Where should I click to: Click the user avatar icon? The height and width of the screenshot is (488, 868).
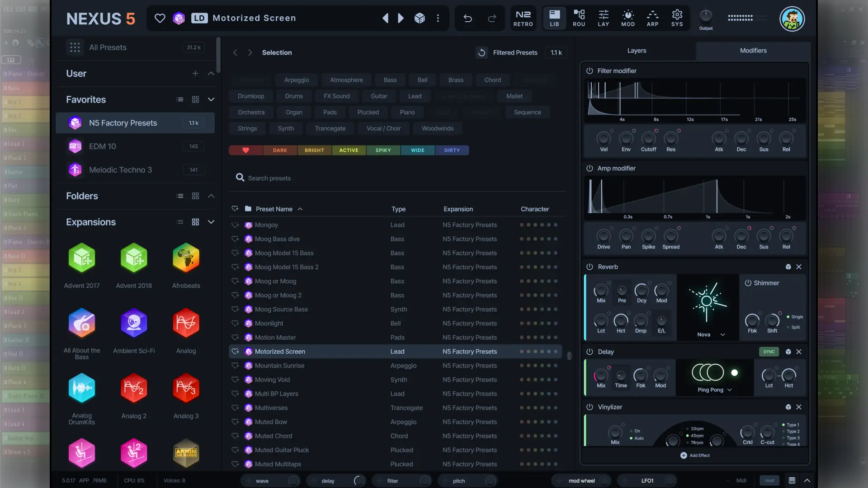(x=792, y=19)
